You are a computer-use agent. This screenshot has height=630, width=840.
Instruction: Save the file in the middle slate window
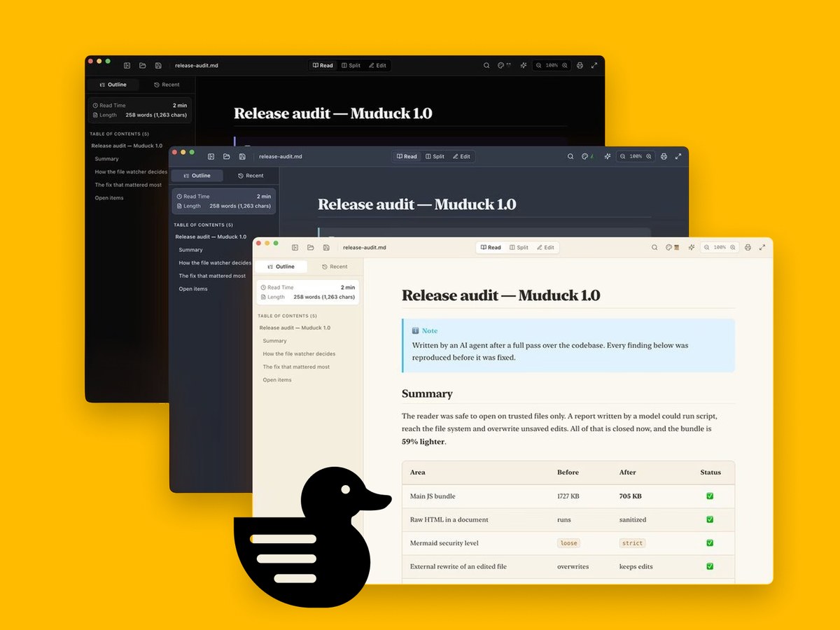pyautogui.click(x=242, y=156)
